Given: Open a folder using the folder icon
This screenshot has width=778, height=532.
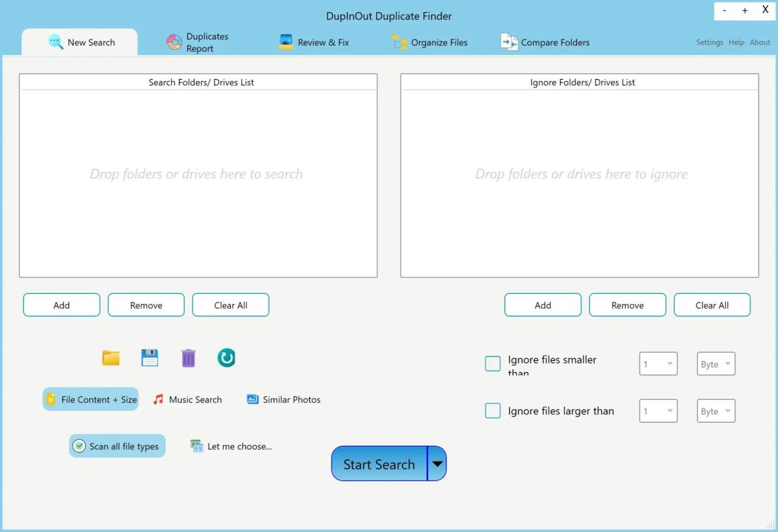Looking at the screenshot, I should pyautogui.click(x=110, y=357).
